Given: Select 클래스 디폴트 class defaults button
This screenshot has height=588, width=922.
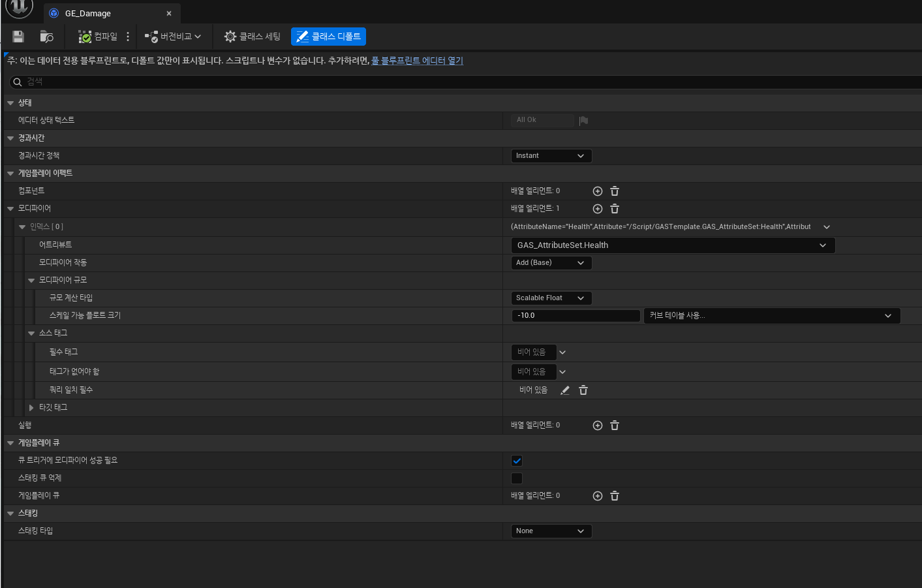Looking at the screenshot, I should coord(328,37).
